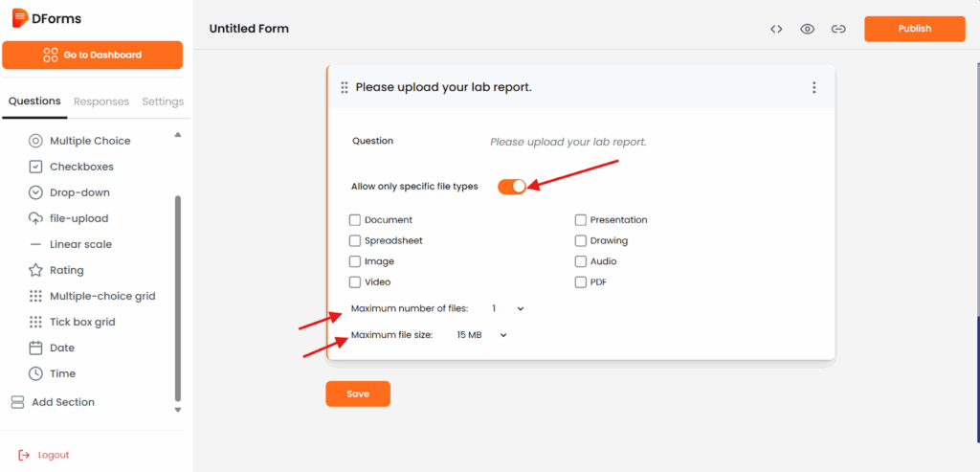Pick the Date calendar icon
The height and width of the screenshot is (472, 980).
coord(36,348)
